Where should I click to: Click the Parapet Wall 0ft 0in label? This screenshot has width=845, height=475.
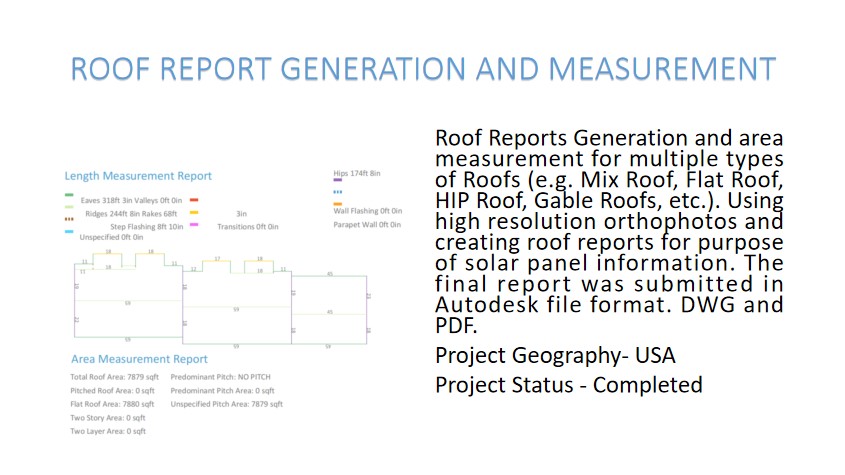[367, 225]
